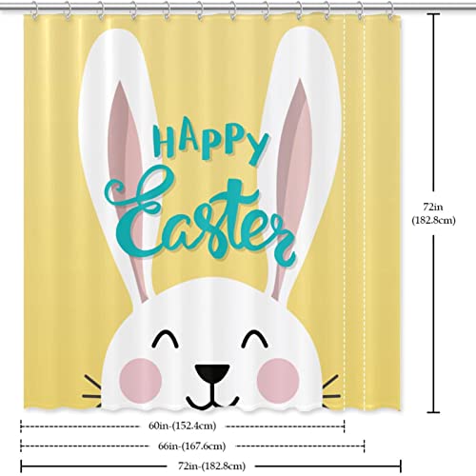
Task: Click the 72in-(182.8cm) bottom width label
Action: point(211,466)
